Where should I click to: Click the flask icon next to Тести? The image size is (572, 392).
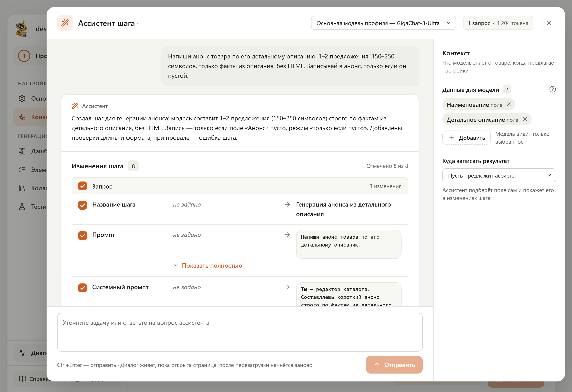pyautogui.click(x=22, y=207)
